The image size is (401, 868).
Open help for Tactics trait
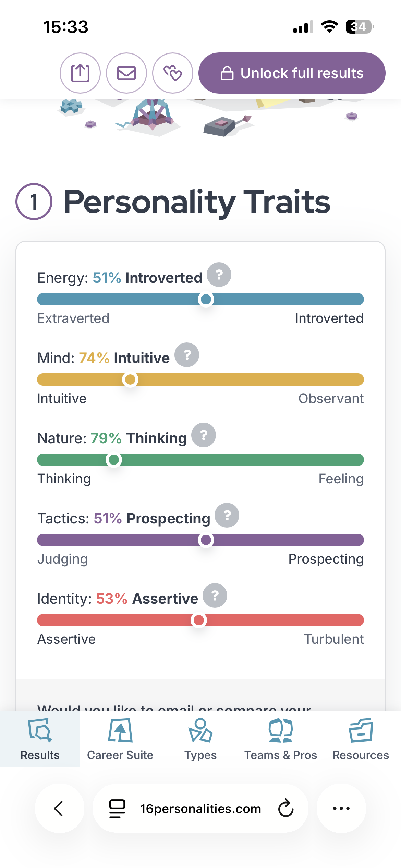(x=227, y=515)
